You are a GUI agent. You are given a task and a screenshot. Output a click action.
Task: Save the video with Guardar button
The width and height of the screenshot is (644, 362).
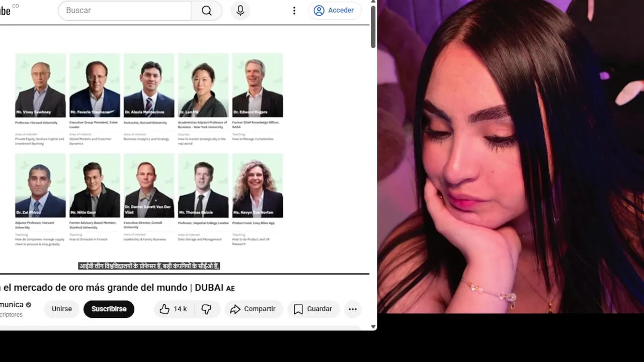point(313,309)
